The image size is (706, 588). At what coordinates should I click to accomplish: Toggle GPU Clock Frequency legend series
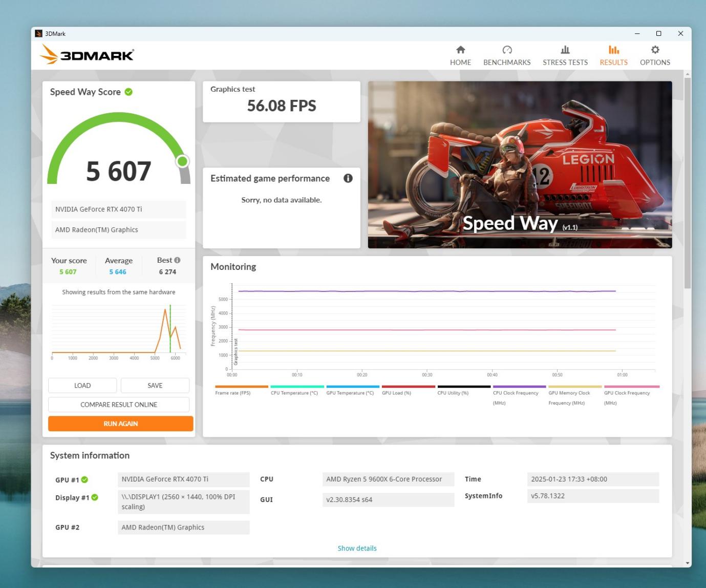point(632,395)
